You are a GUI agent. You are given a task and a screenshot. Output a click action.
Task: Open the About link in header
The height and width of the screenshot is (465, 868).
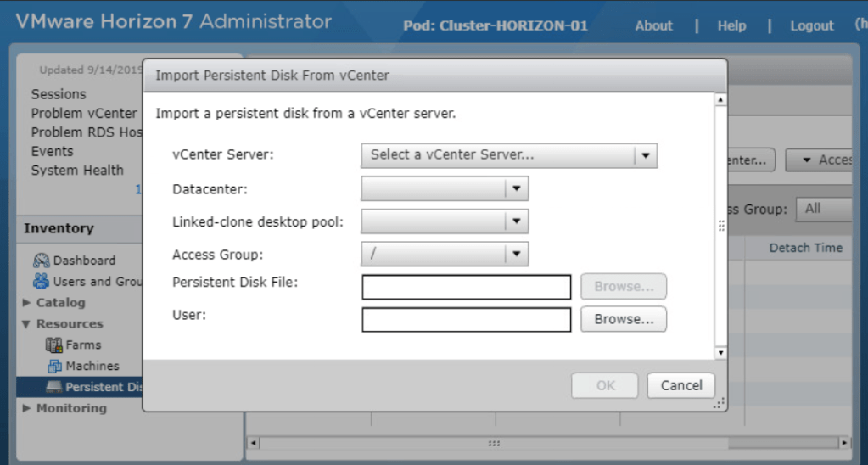pyautogui.click(x=653, y=25)
